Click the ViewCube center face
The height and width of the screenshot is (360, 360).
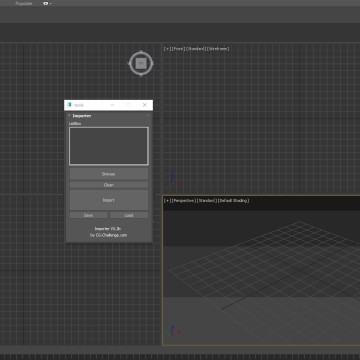coord(141,63)
